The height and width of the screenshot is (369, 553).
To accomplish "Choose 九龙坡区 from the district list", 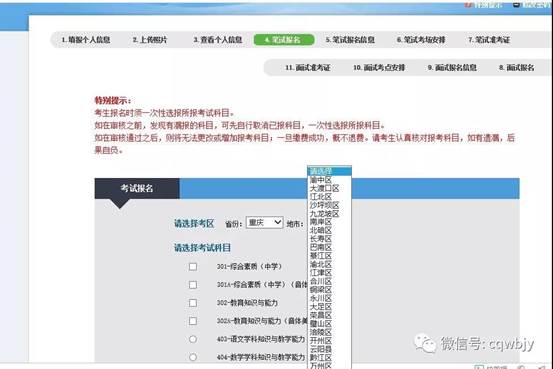I will coord(324,214).
